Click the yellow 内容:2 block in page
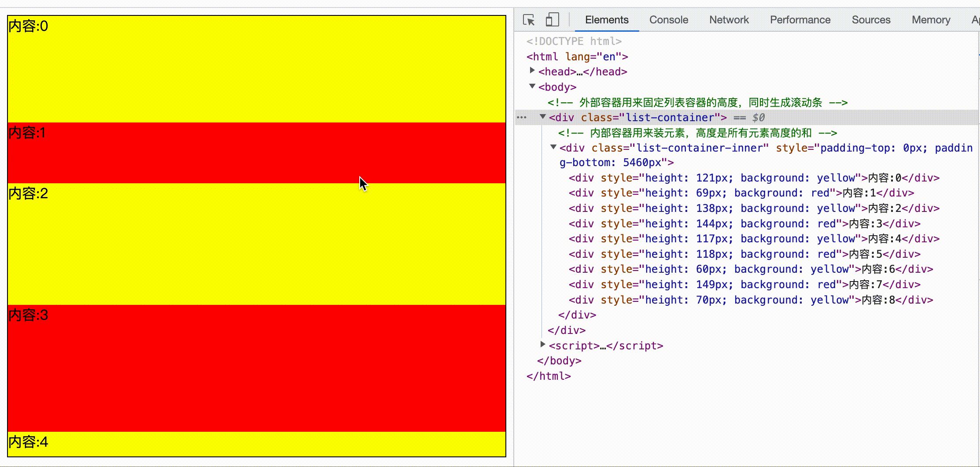The image size is (980, 467). [x=257, y=244]
